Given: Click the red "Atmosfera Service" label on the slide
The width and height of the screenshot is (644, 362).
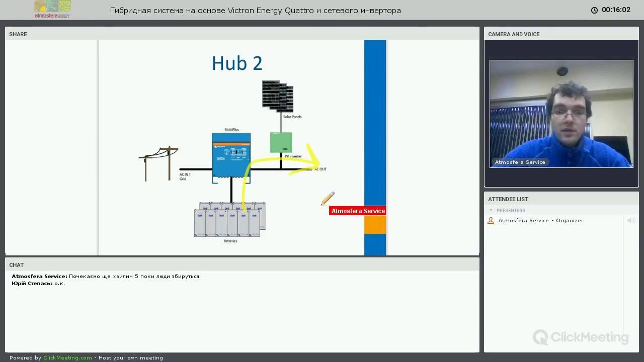Looking at the screenshot, I should click(358, 211).
